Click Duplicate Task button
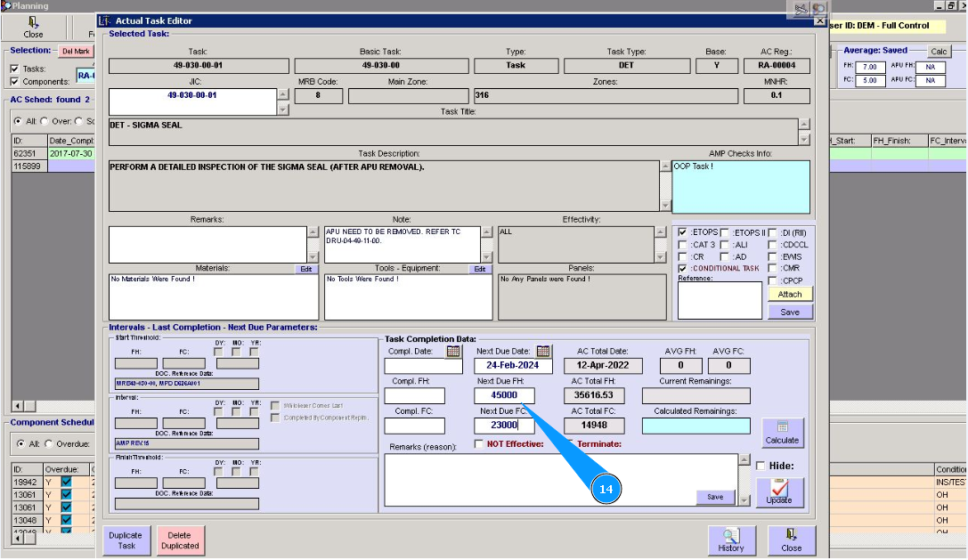The image size is (968, 560). 126,540
